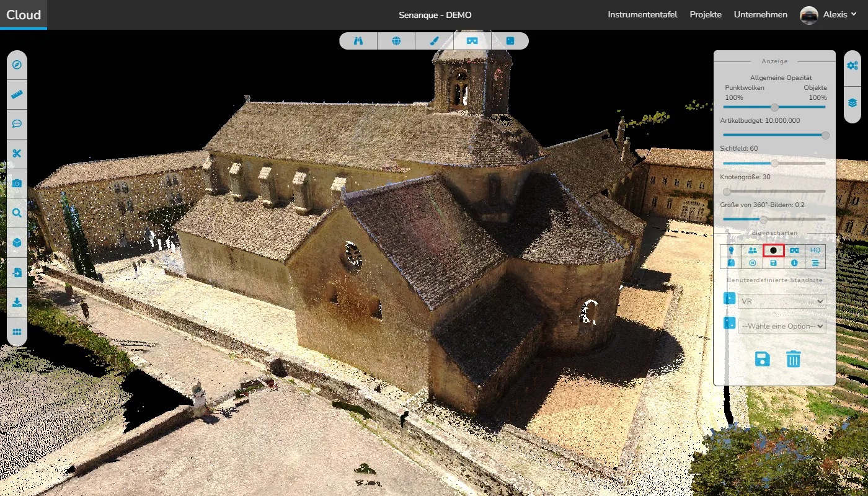Open the scissors clipping tool
Image resolution: width=868 pixels, height=496 pixels.
click(17, 154)
